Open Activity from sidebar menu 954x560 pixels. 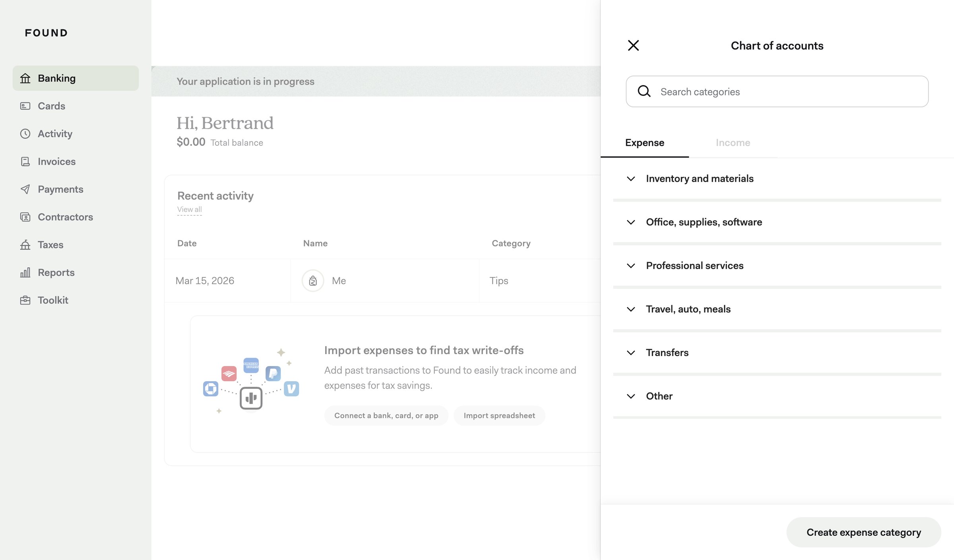(x=76, y=134)
